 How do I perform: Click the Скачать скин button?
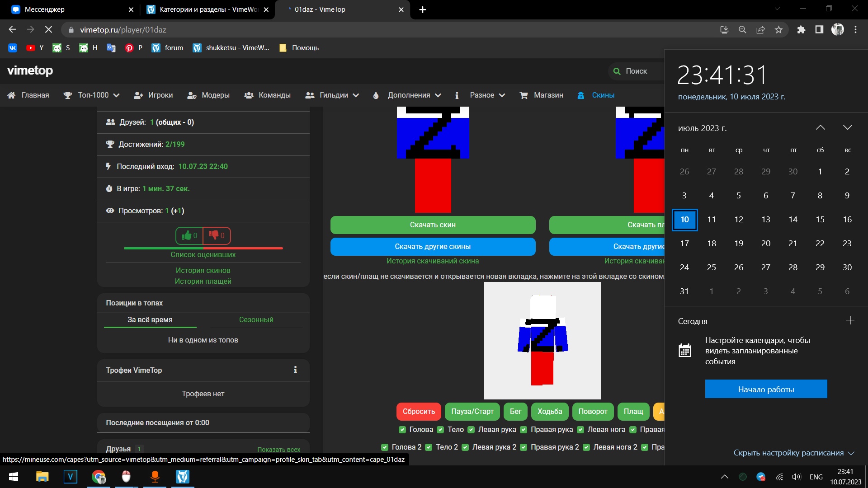[433, 225]
